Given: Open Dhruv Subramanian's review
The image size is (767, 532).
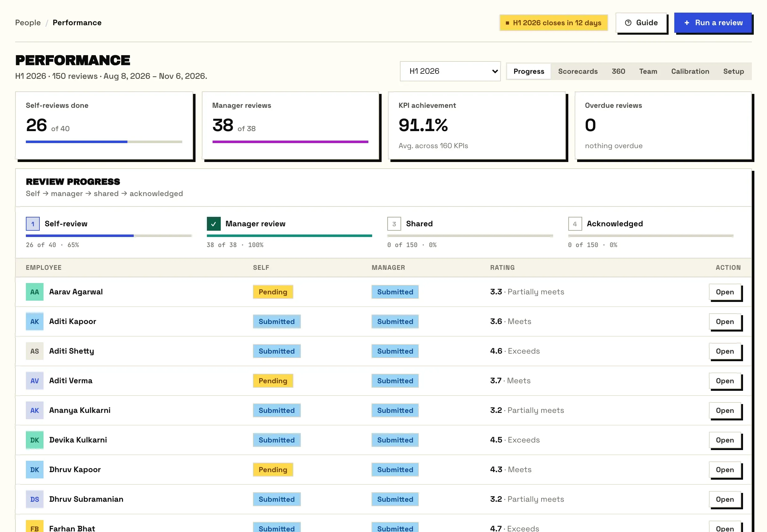Looking at the screenshot, I should [725, 500].
